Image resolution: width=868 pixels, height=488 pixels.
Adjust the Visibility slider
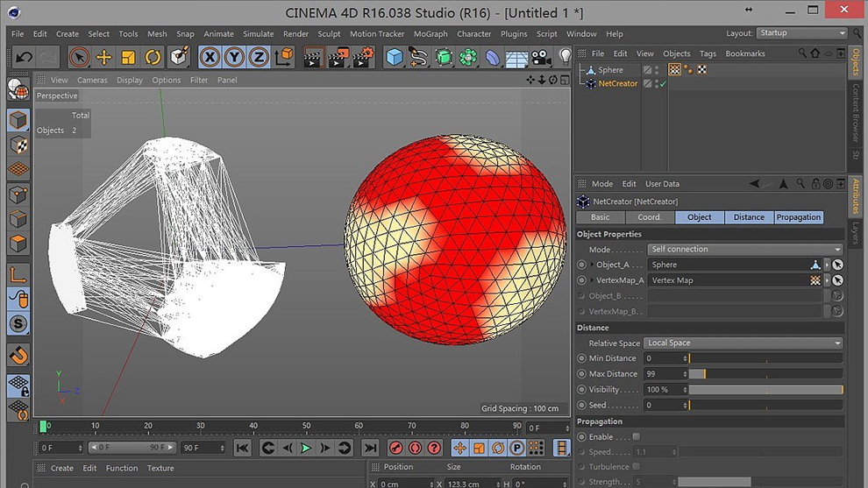[765, 390]
